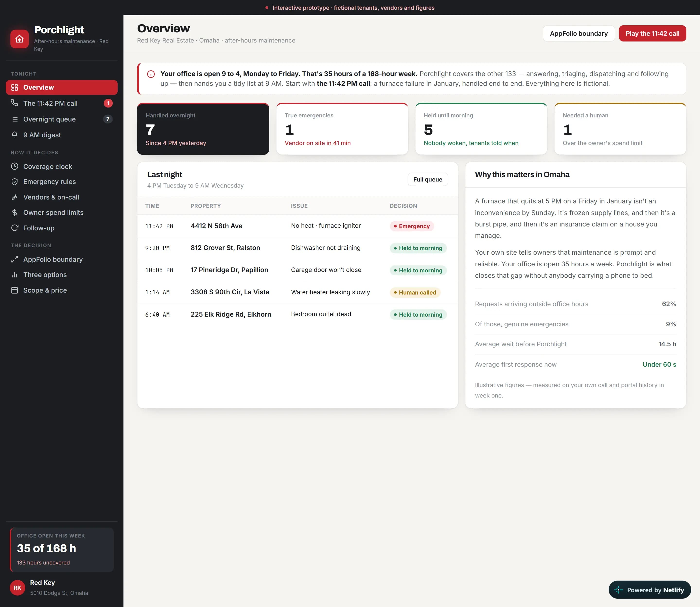This screenshot has height=607, width=700.
Task: Select 3308 S 90th Cir, La Vista property
Action: [x=230, y=292]
